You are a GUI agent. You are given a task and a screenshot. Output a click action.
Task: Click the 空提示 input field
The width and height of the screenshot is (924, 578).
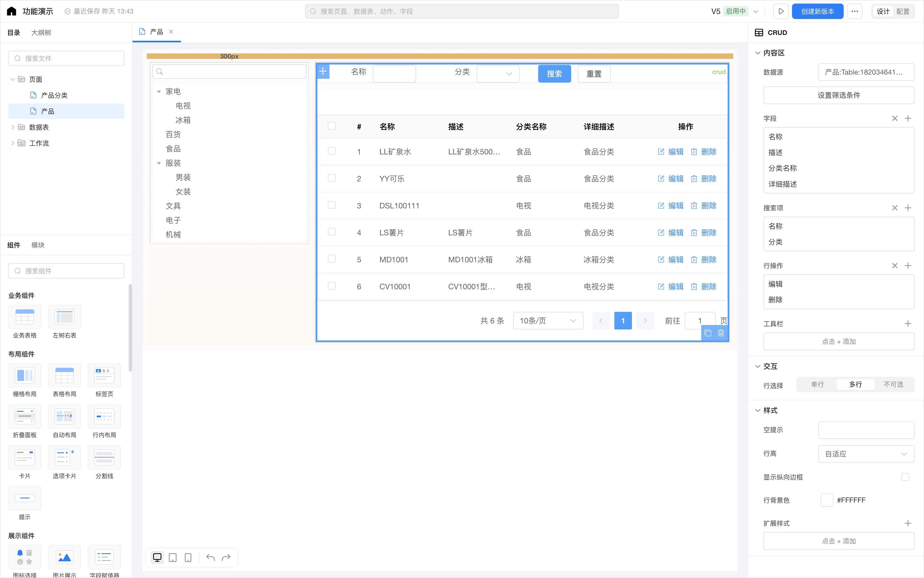[x=866, y=430]
